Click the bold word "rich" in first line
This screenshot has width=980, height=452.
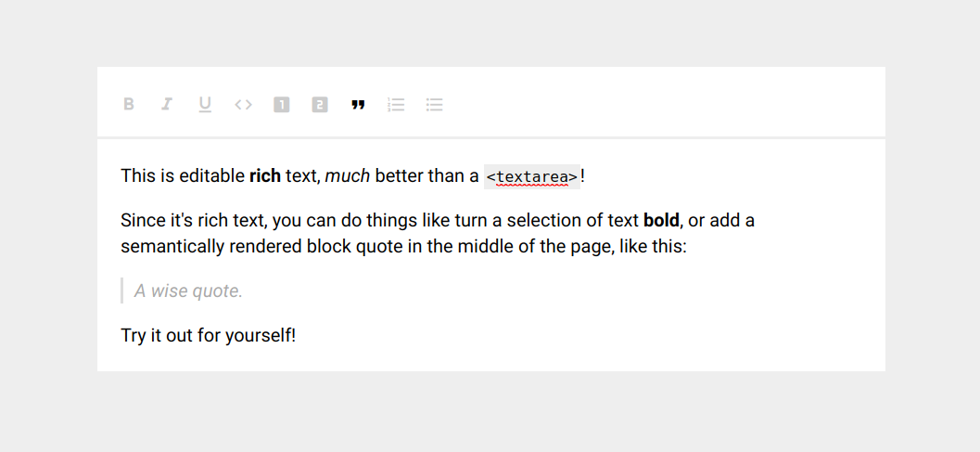click(265, 176)
